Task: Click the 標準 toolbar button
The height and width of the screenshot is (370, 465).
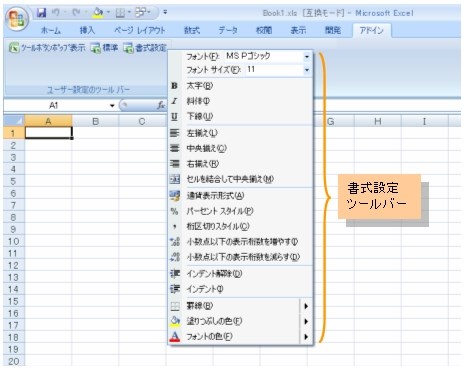Action: tap(104, 48)
